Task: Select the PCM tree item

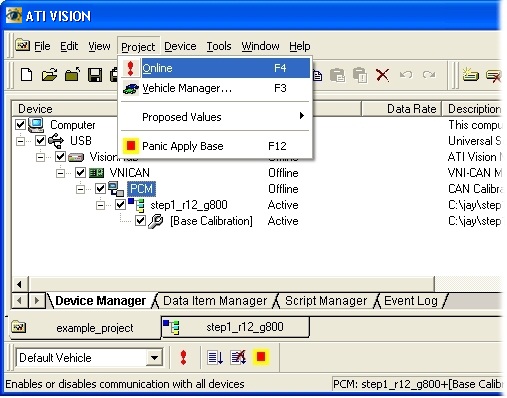Action: (141, 189)
